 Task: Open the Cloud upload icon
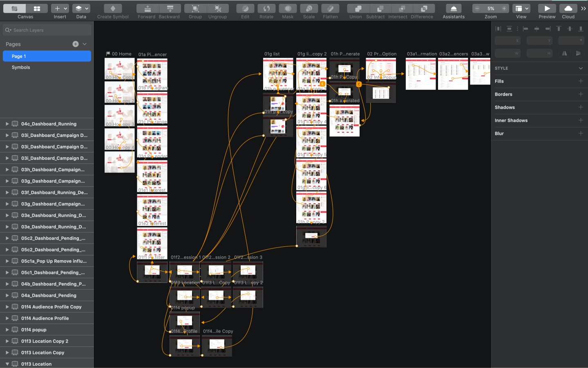point(568,9)
